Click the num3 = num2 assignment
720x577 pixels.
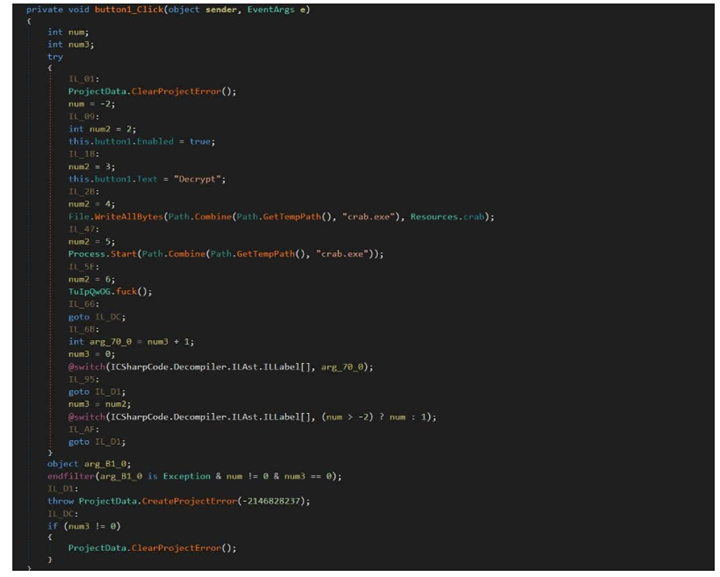[x=102, y=402]
